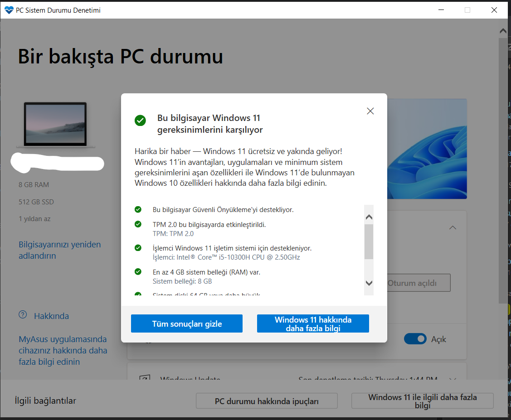Viewport: 511px width, 420px height.
Task: Click green check beside İşlemci result
Action: tap(138, 248)
